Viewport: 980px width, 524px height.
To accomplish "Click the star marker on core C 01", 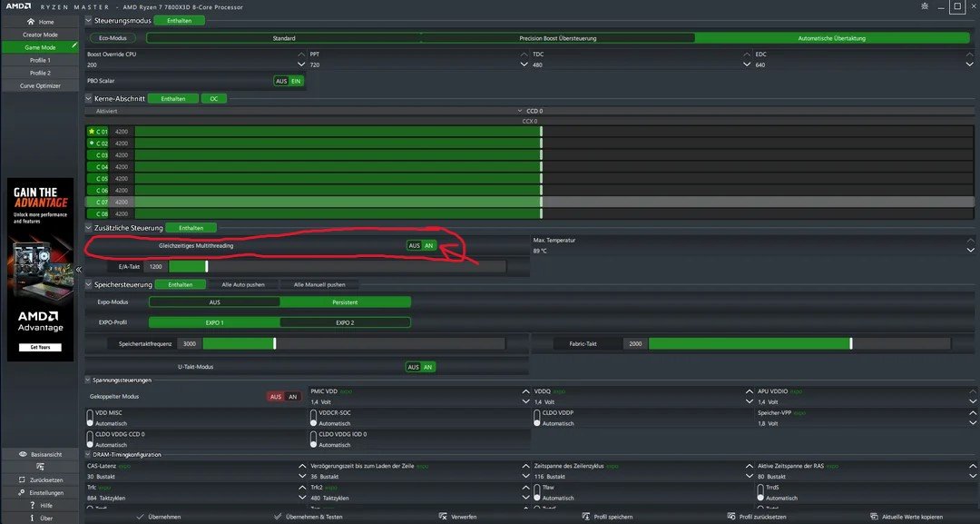I will (x=92, y=132).
